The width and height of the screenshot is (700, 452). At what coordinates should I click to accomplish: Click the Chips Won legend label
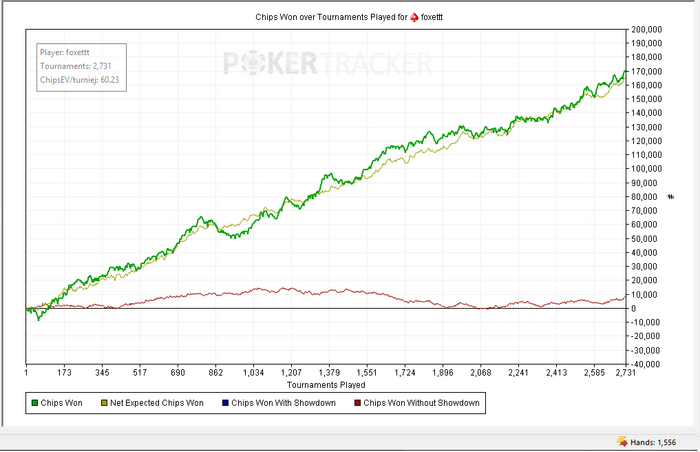(x=62, y=403)
